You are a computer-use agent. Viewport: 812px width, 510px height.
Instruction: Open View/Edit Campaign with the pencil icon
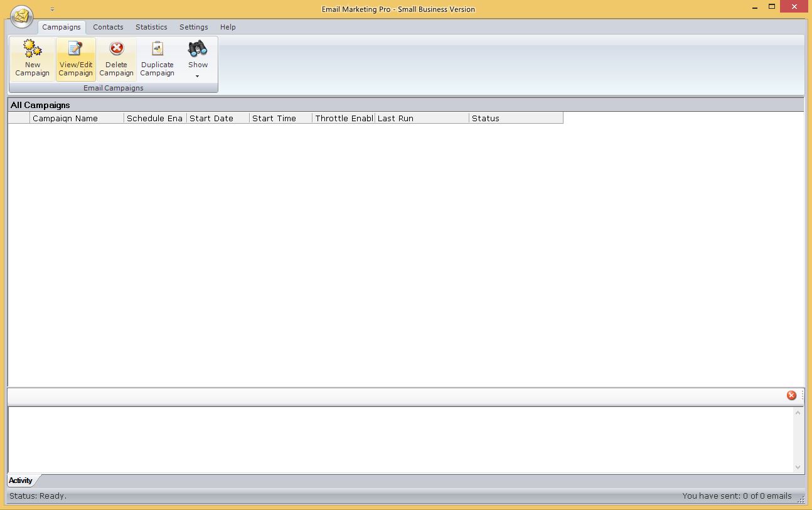[x=75, y=49]
